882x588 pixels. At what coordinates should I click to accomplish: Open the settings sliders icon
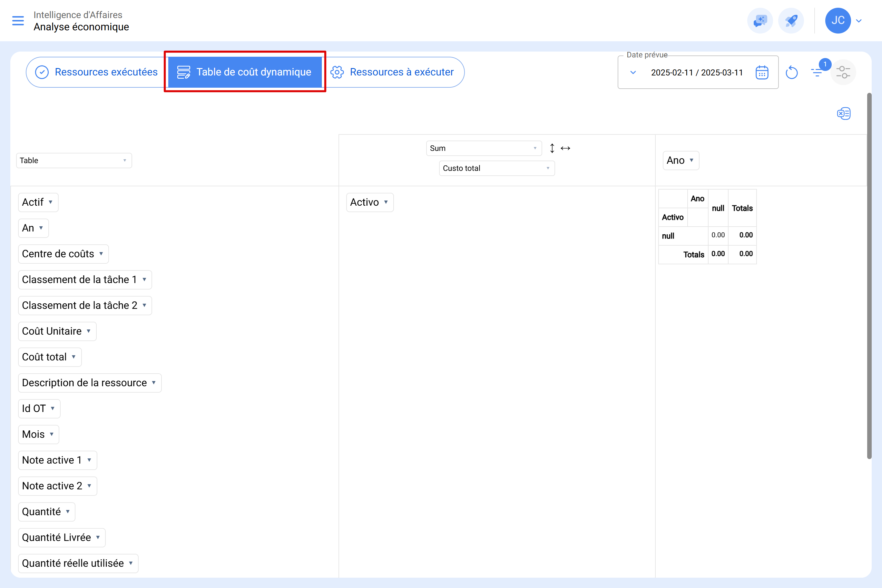pyautogui.click(x=843, y=72)
